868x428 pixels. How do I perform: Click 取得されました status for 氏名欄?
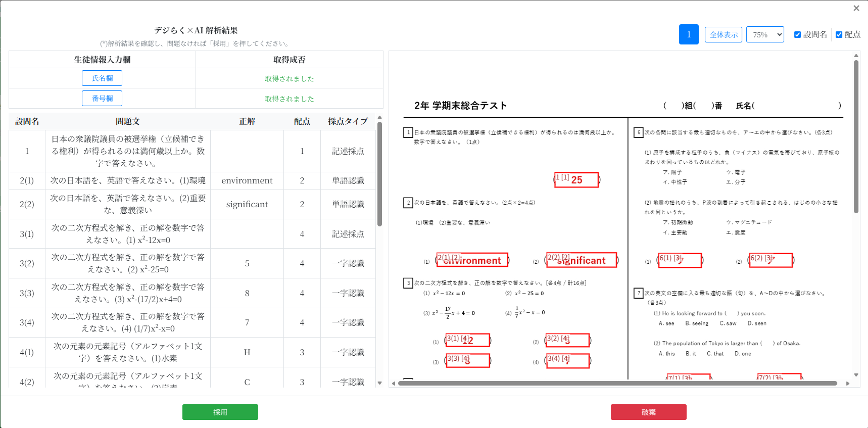290,78
